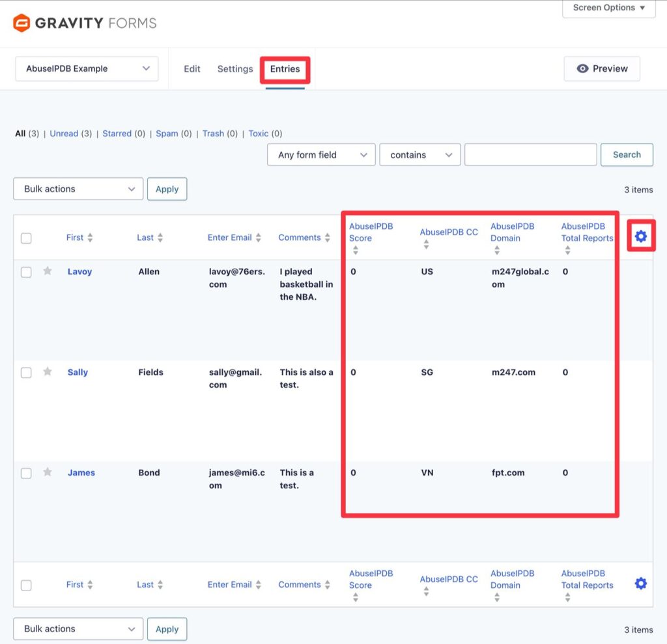667x644 pixels.
Task: Click the m247global.com domain cell
Action: (x=520, y=278)
